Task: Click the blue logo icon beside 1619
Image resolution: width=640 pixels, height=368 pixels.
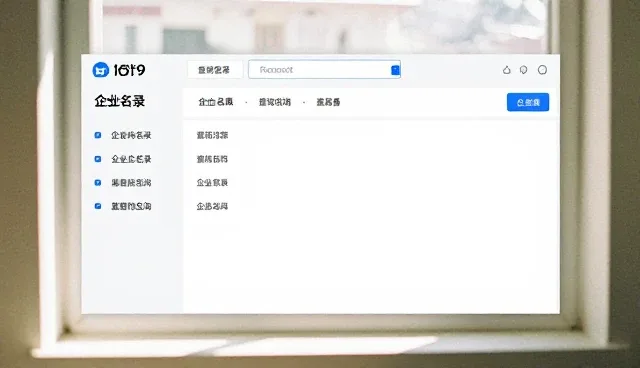Action: coord(100,70)
